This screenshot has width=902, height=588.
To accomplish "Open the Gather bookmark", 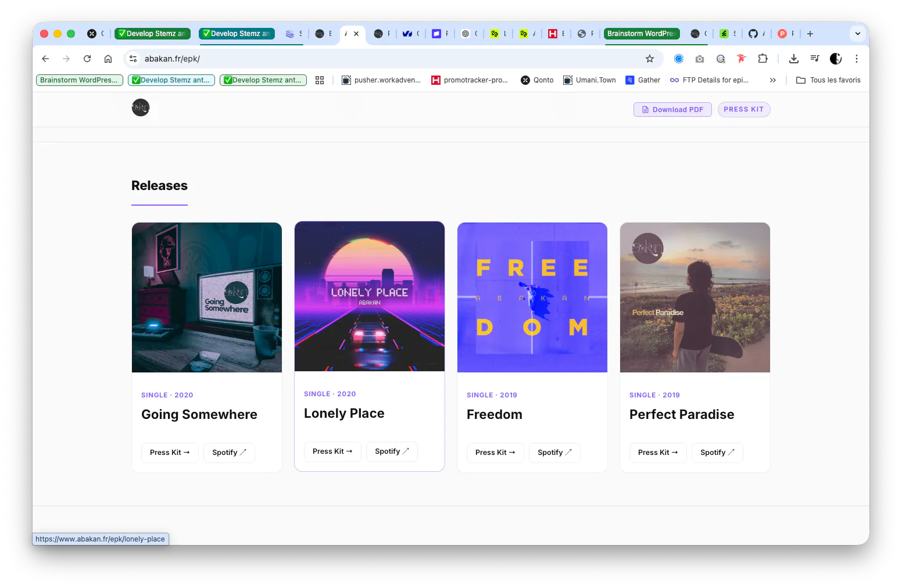I will click(x=643, y=80).
